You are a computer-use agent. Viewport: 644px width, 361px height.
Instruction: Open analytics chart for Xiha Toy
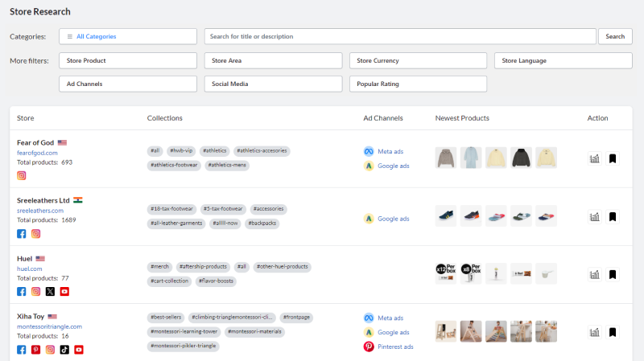pyautogui.click(x=594, y=332)
